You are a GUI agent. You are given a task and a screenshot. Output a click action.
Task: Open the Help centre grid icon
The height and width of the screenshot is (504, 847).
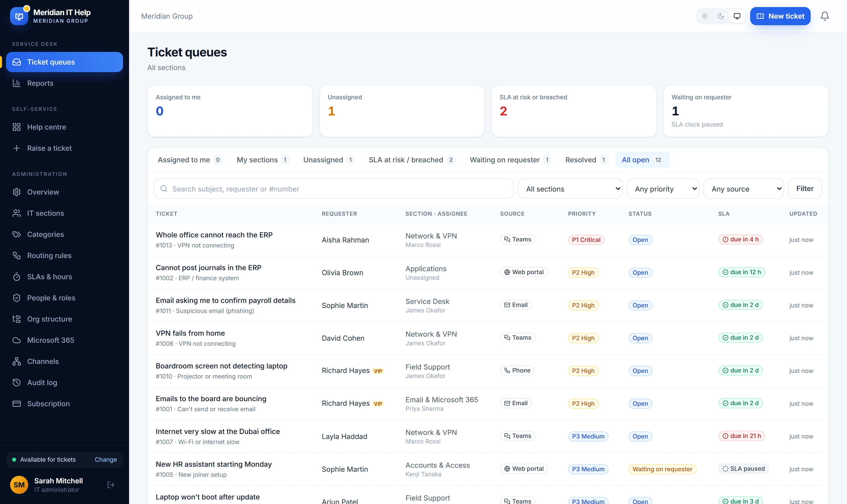click(x=17, y=127)
